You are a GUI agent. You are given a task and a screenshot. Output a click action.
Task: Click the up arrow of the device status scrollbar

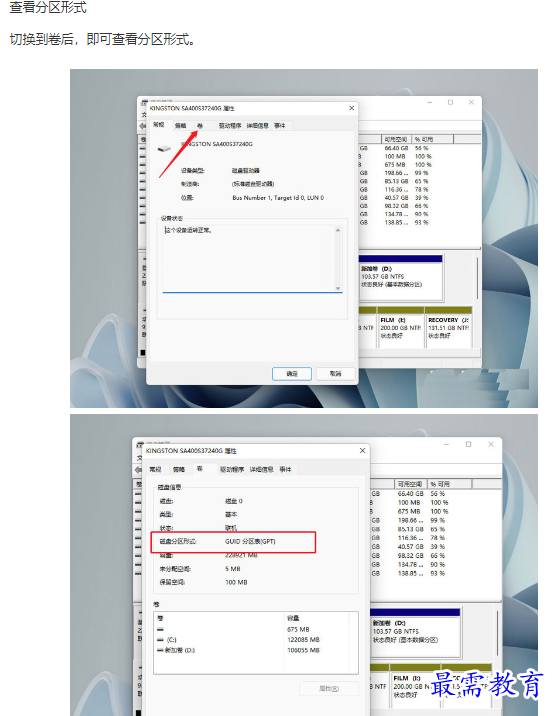(338, 230)
